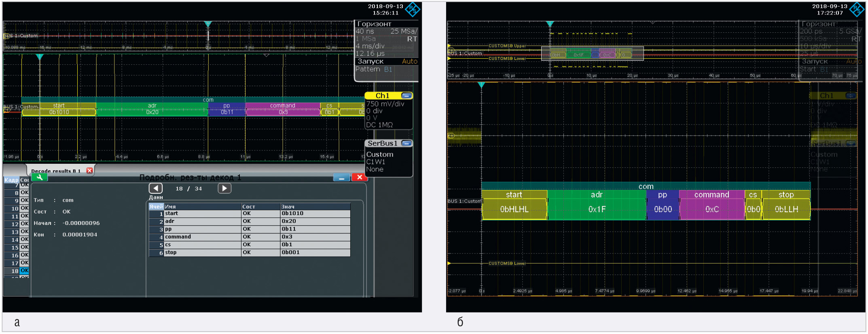The image size is (868, 334).
Task: Click the R&S logo in right screenshot
Action: pyautogui.click(x=857, y=9)
